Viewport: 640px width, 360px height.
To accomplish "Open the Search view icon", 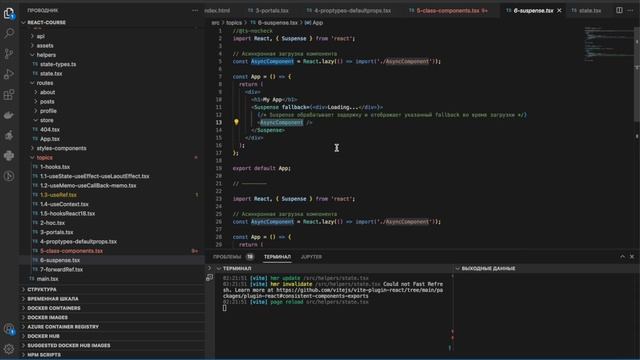I will pyautogui.click(x=9, y=33).
